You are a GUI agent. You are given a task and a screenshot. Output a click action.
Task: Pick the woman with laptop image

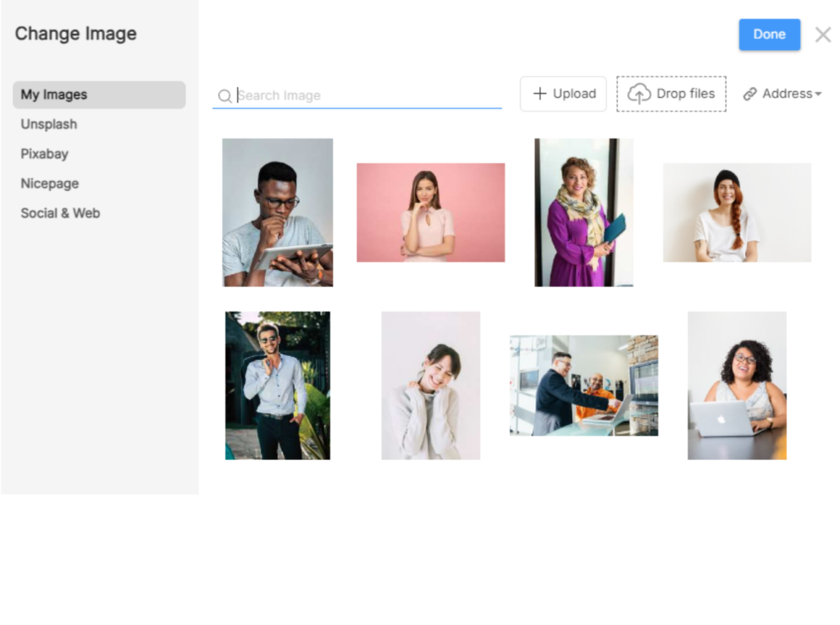737,385
